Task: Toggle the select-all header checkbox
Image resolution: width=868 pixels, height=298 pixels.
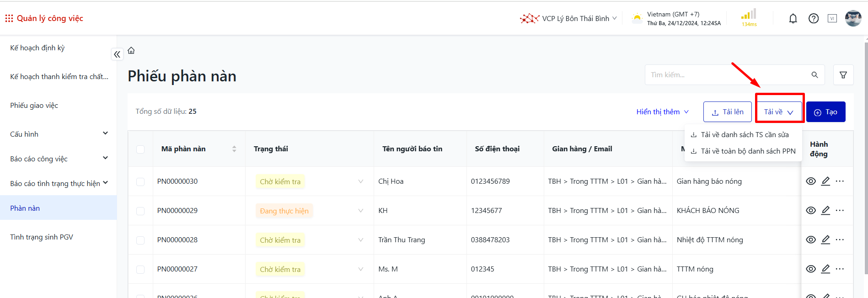Action: (140, 149)
